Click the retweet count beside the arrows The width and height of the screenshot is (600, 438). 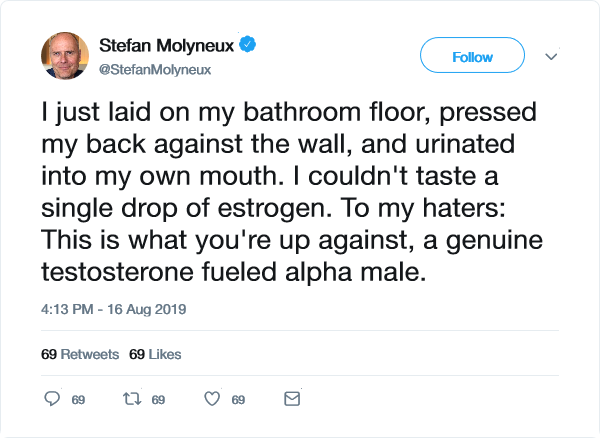pyautogui.click(x=157, y=400)
